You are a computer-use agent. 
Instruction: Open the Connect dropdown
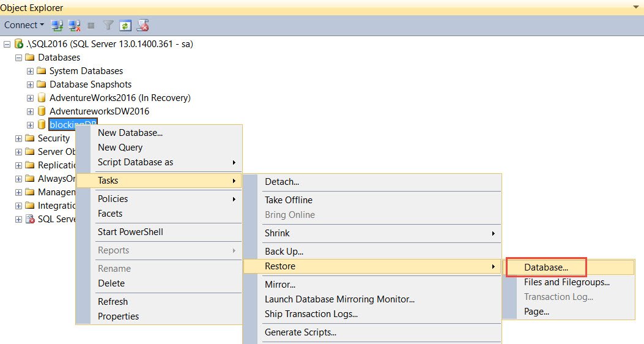click(x=24, y=25)
